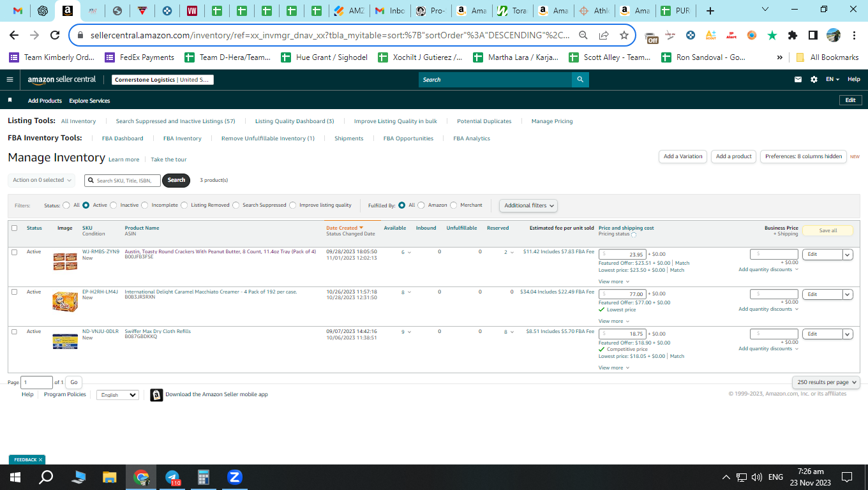Open the Extensions puzzle piece menu
The image size is (868, 490).
(x=793, y=35)
